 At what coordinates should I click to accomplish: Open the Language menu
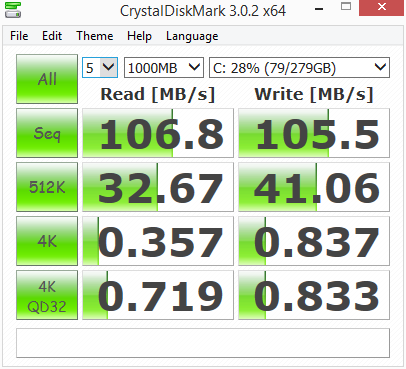(192, 36)
